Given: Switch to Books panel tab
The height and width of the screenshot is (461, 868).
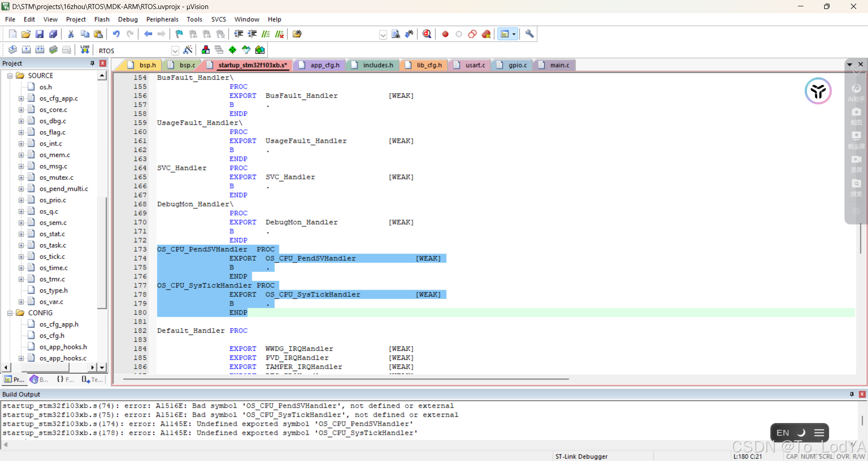Looking at the screenshot, I should [39, 380].
